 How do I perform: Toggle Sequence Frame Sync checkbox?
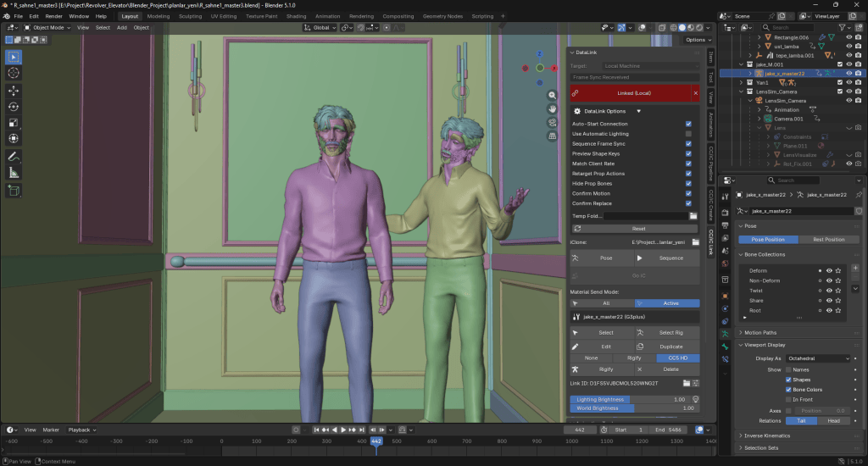click(x=688, y=144)
